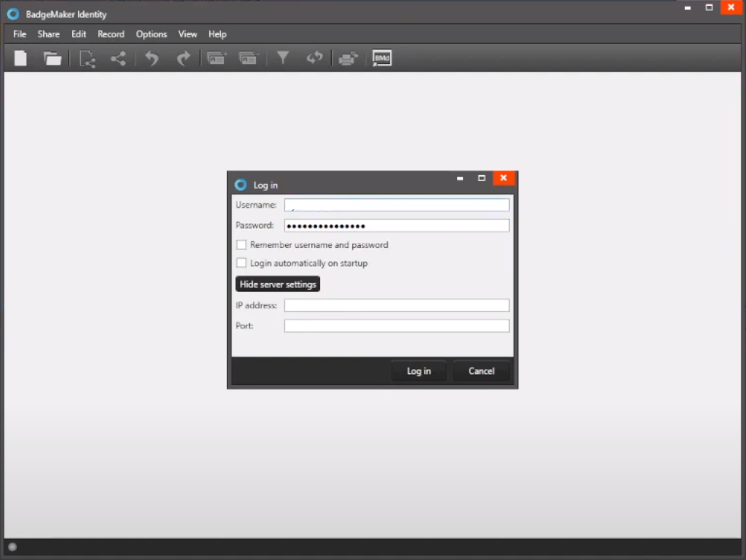
Task: Click the New project page icon
Action: tap(20, 58)
